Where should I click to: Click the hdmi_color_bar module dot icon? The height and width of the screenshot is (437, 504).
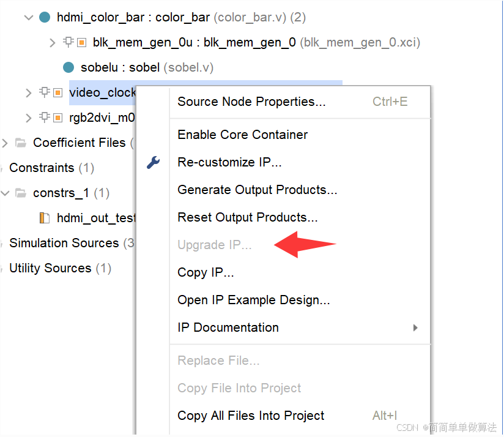[x=45, y=17]
